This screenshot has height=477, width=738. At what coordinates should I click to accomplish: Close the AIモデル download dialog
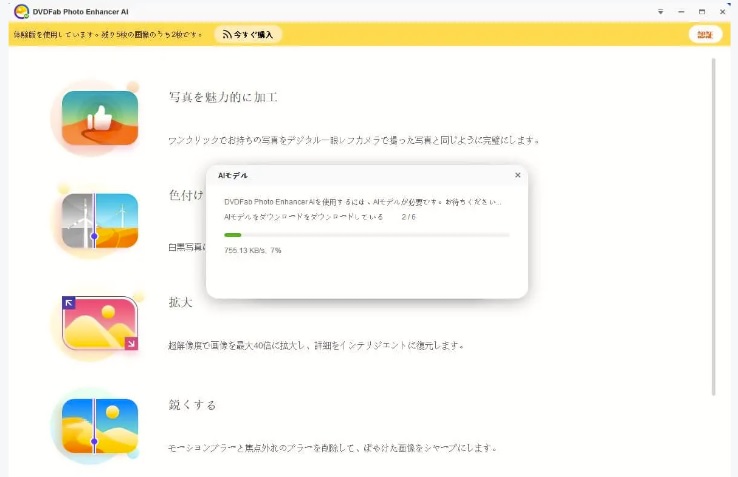(517, 175)
